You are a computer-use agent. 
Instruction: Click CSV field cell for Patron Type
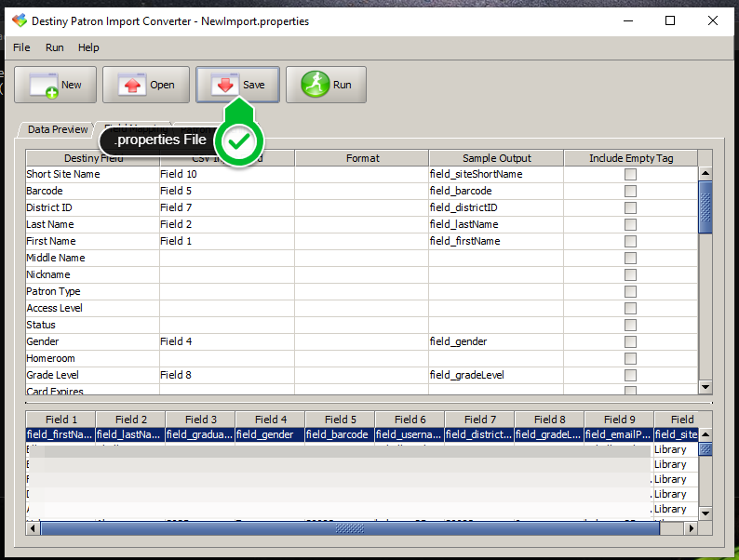(227, 291)
